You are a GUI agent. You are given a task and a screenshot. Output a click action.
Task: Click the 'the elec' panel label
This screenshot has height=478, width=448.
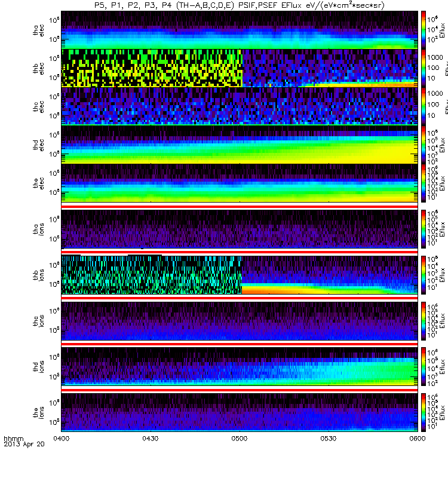coord(38,183)
